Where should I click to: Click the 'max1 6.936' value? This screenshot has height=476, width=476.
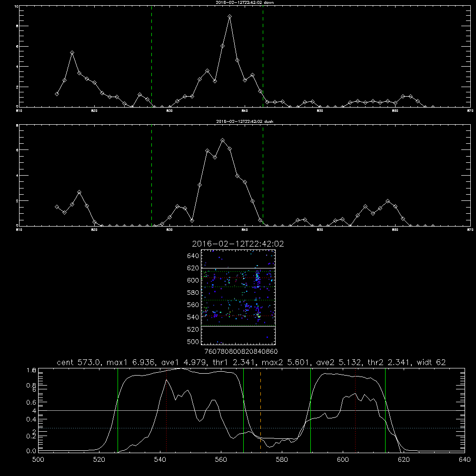132,362
